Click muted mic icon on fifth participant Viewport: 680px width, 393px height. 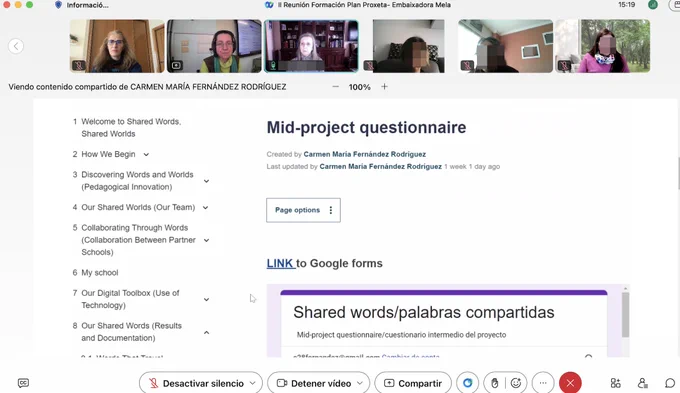point(467,66)
